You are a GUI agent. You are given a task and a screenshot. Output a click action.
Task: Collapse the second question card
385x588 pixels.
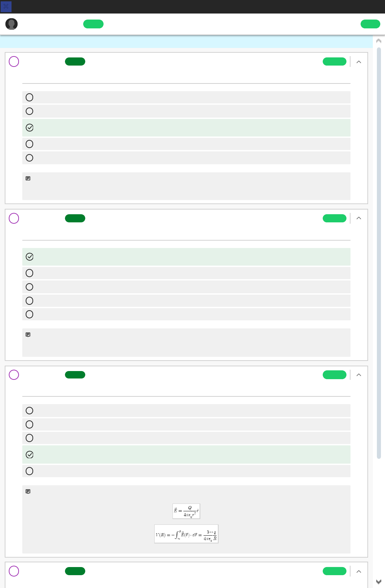point(359,218)
